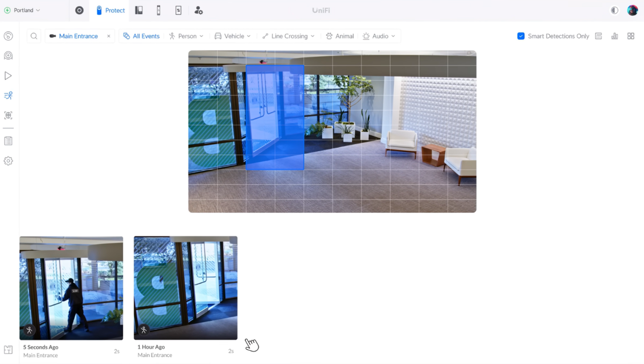The height and width of the screenshot is (364, 644).
Task: Select the Protect tab
Action: tap(110, 10)
